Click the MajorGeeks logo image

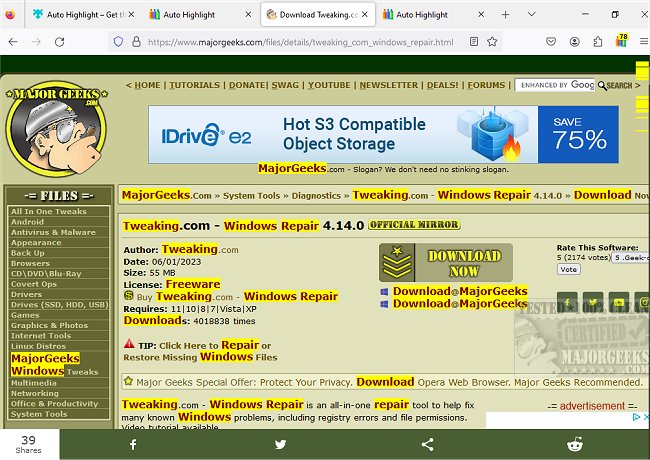click(56, 128)
